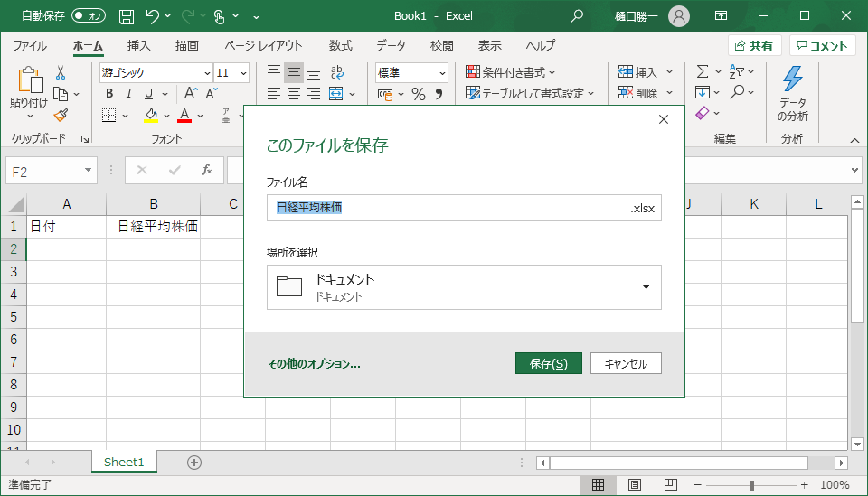Click yellow fill color swatch
Viewport: 868px width, 496px height.
[x=151, y=116]
